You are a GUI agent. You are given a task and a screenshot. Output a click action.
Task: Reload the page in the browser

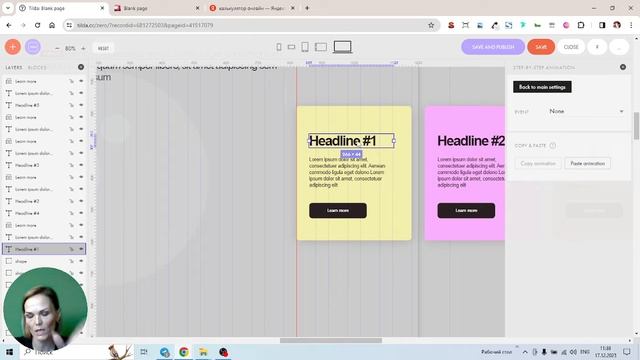[38, 25]
